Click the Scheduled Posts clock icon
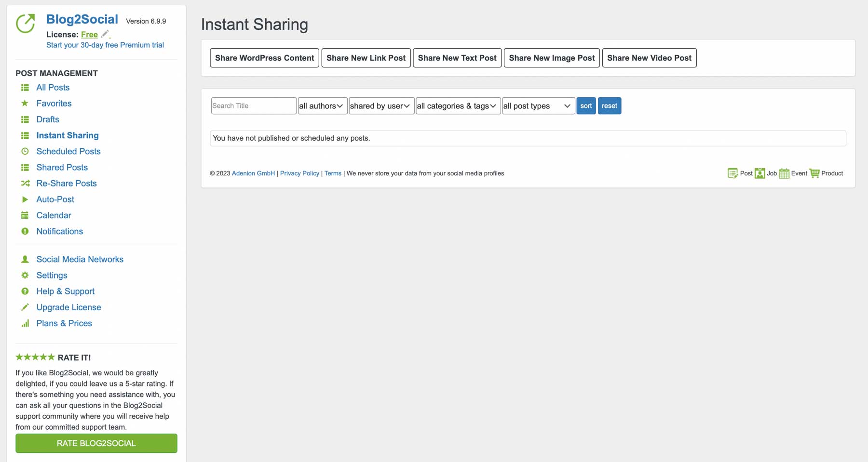Image resolution: width=868 pixels, height=462 pixels. pos(25,151)
